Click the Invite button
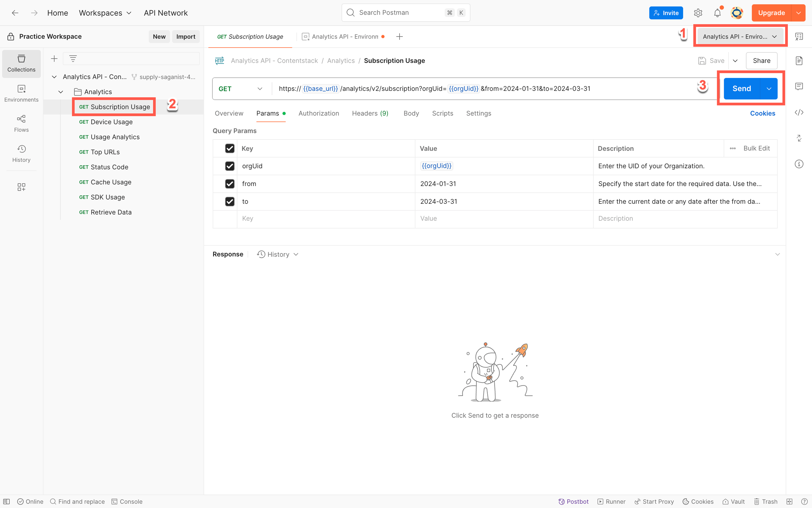The image size is (812, 508). pos(666,13)
